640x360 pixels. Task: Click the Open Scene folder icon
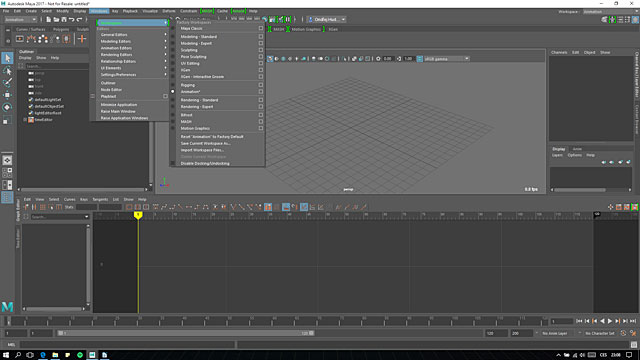click(x=56, y=20)
